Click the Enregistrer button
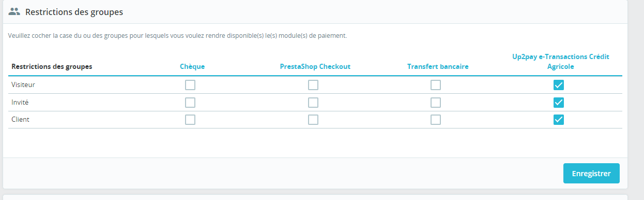Viewport: 644px width, 200px height. click(591, 174)
